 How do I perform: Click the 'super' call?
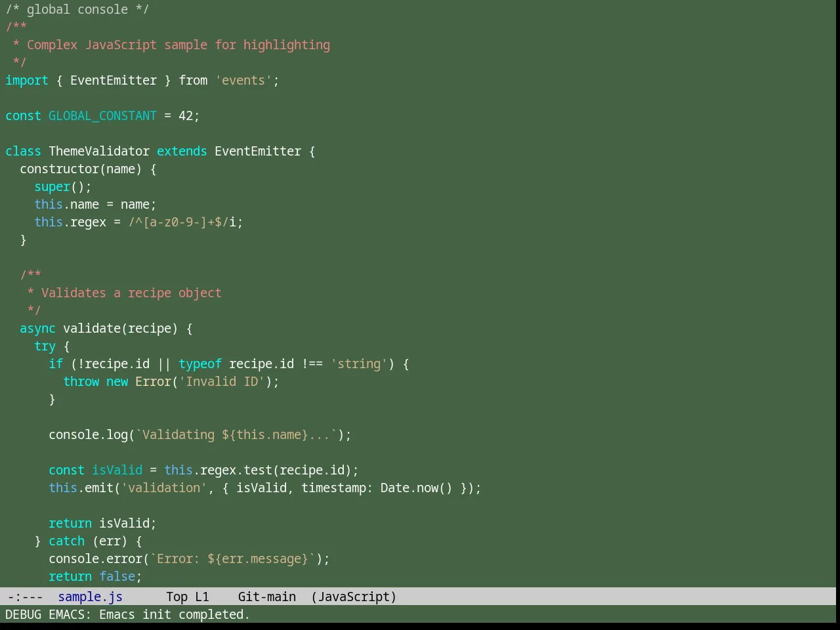click(x=52, y=186)
